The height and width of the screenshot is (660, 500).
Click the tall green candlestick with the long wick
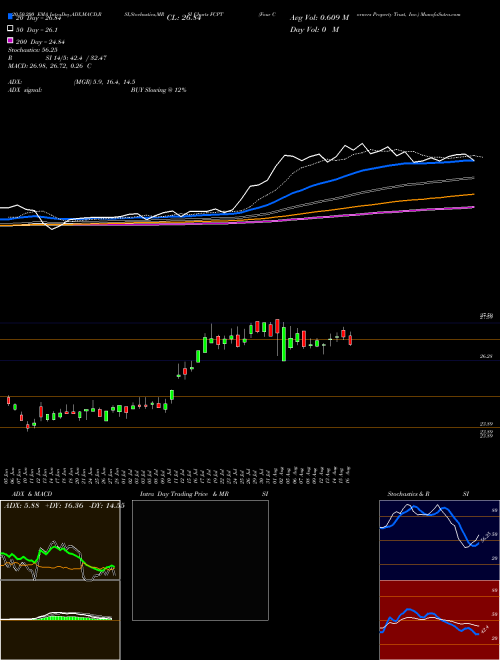pyautogui.click(x=284, y=342)
